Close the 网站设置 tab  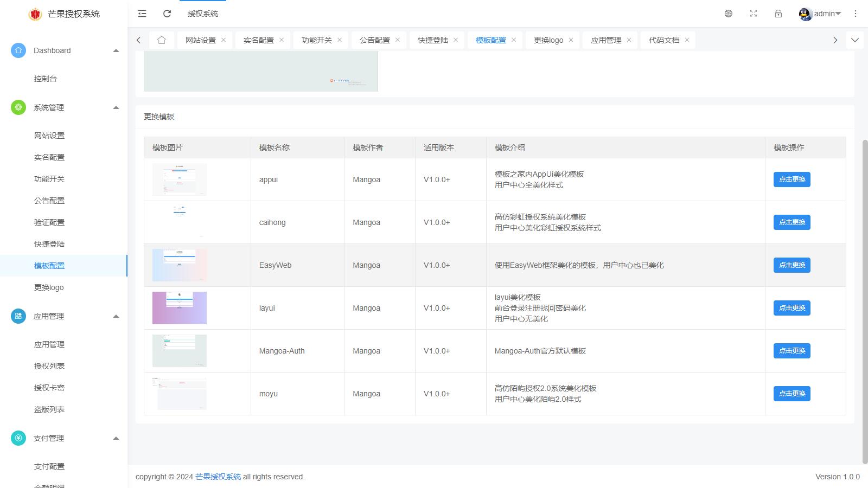(x=224, y=40)
